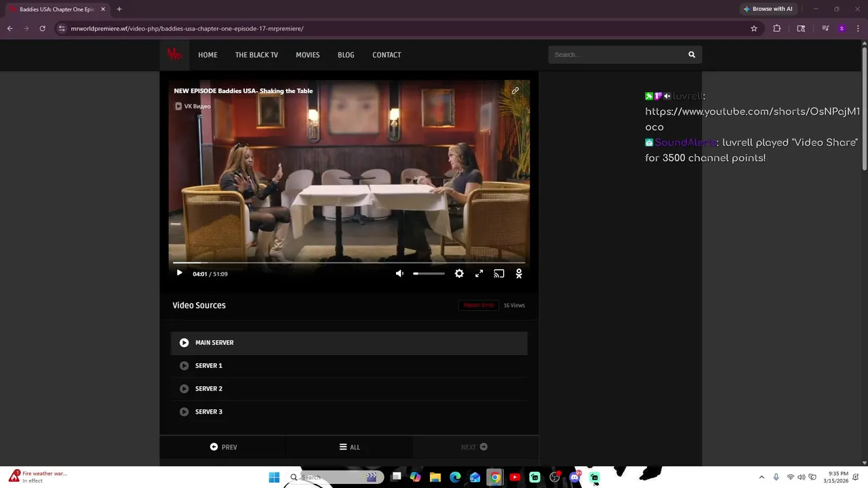This screenshot has height=488, width=868.
Task: Open the Windows Start menu
Action: coord(274,477)
